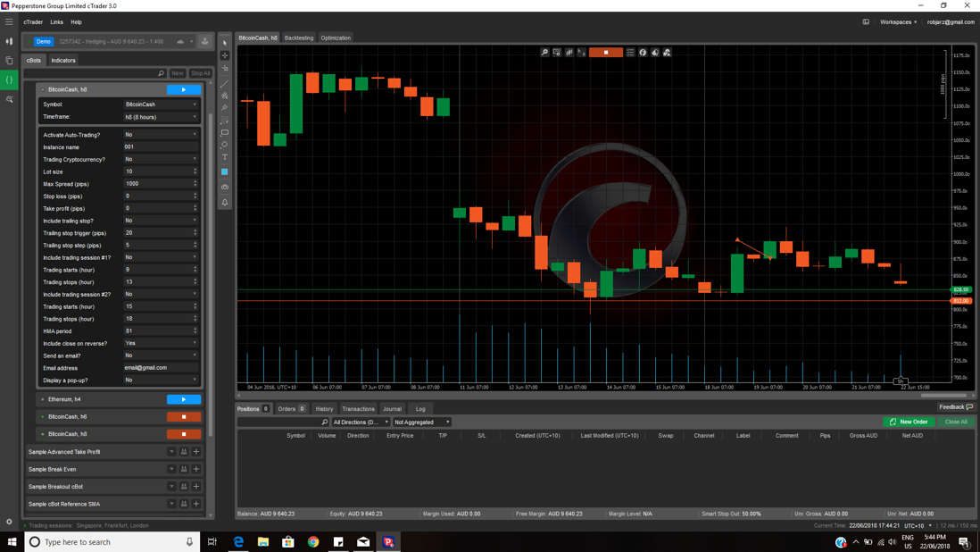Screen dimensions: 980x552
Task: Click the Stop All cBots button
Action: click(x=200, y=73)
